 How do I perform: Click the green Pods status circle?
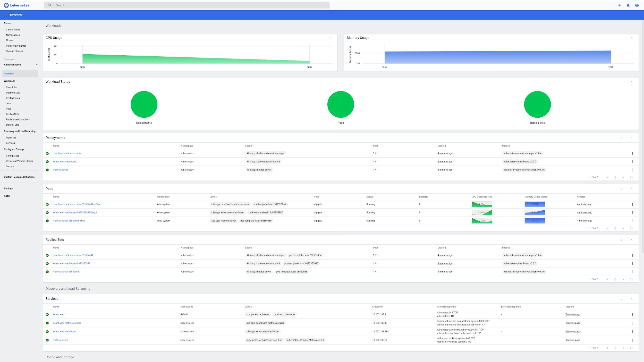341,105
